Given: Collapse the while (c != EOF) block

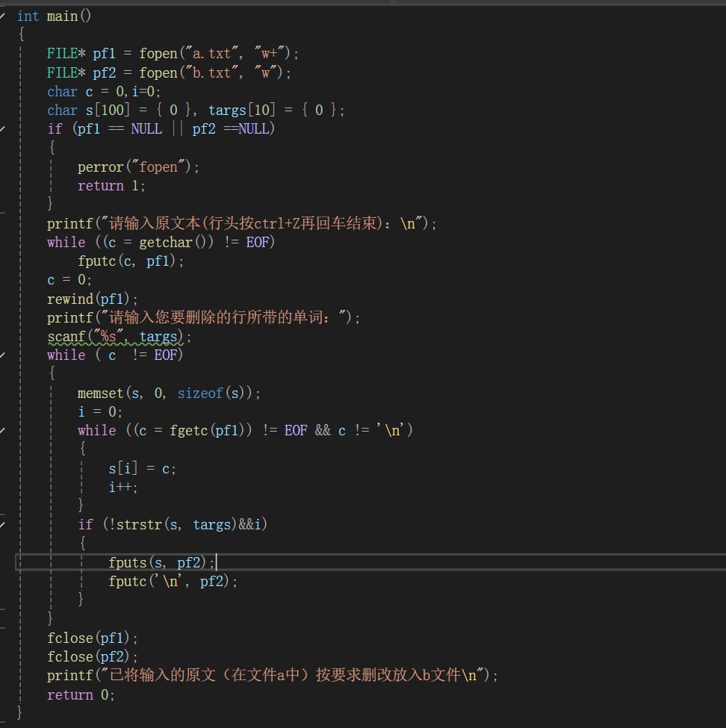Looking at the screenshot, I should 2,355.
